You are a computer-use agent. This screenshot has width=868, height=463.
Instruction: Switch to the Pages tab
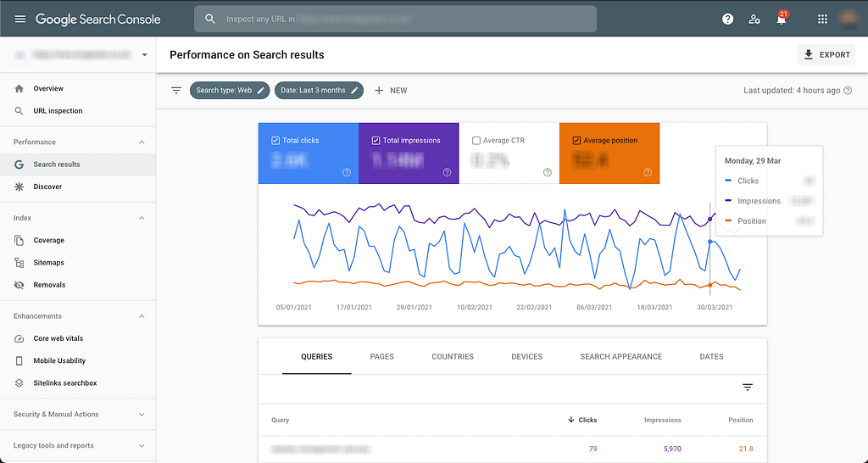click(x=382, y=357)
